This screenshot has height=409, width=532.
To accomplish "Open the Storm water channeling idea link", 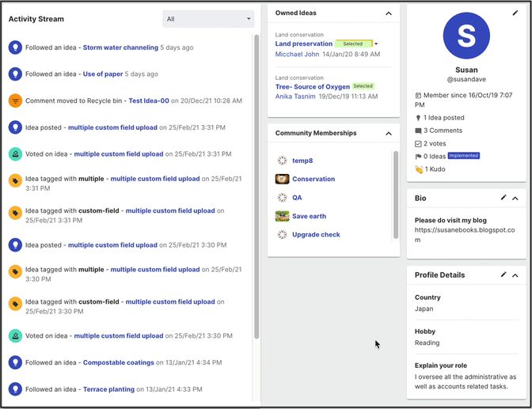I will 120,47.
